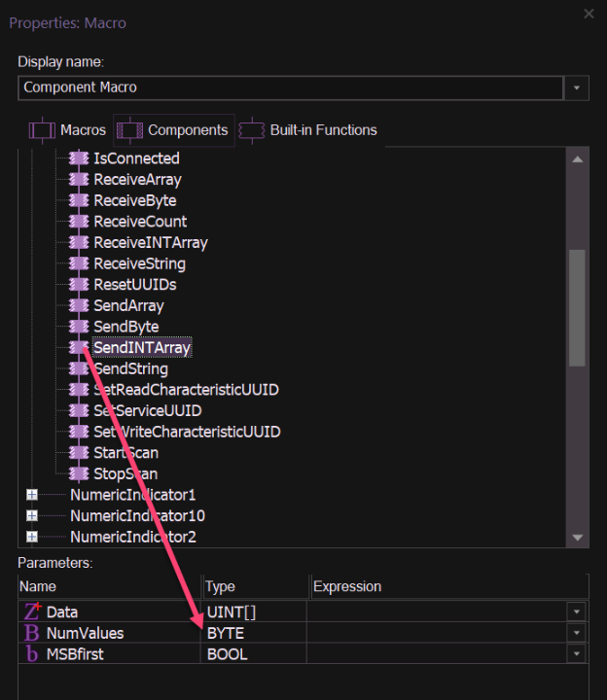Select the SetServiceUUID macro entry
Screen dimensions: 607x700
[x=147, y=411]
